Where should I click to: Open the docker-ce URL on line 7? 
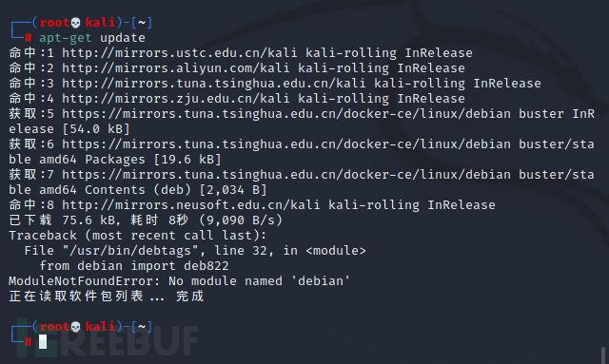pyautogui.click(x=286, y=175)
